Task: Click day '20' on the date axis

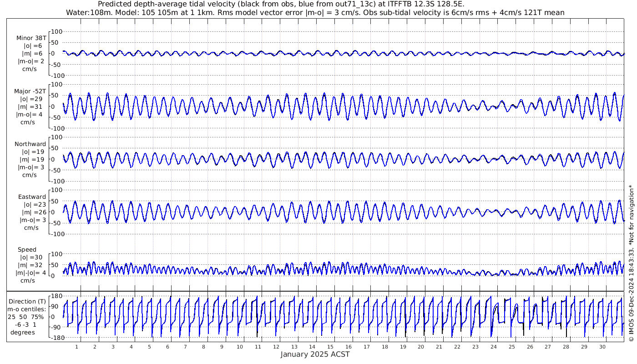Action: 421,347
